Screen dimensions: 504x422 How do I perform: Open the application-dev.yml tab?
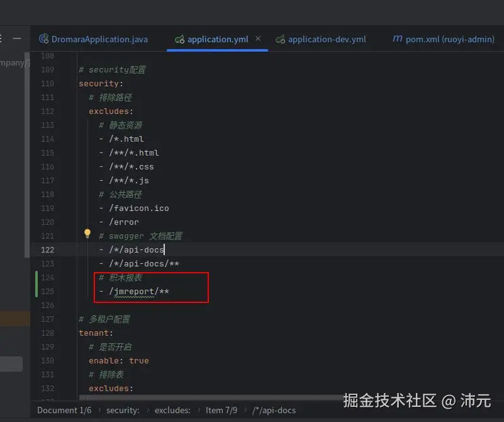(x=322, y=39)
